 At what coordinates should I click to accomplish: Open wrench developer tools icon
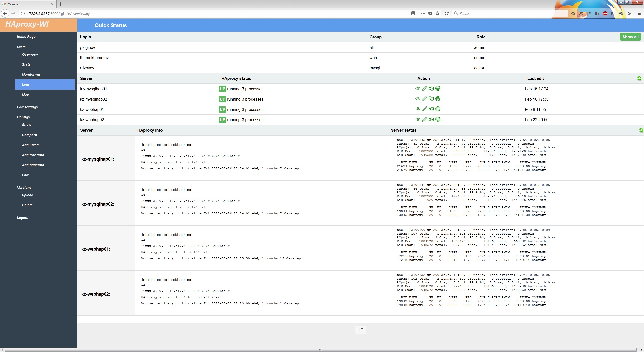pyautogui.click(x=589, y=13)
